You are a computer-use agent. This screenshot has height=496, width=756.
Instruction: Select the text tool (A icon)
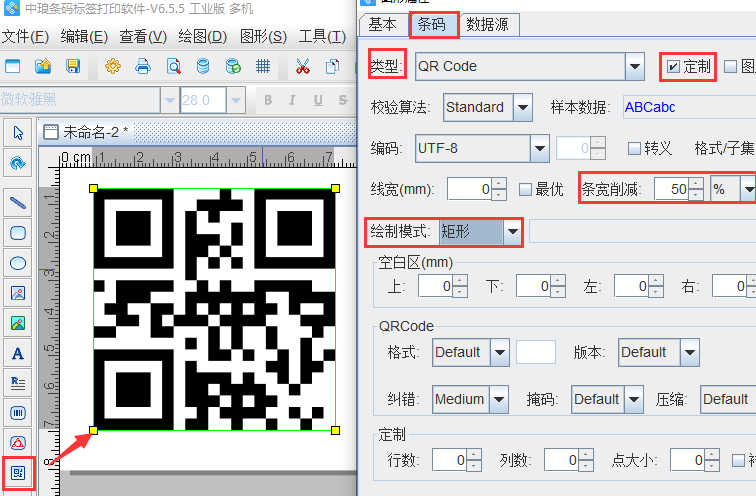(x=17, y=352)
